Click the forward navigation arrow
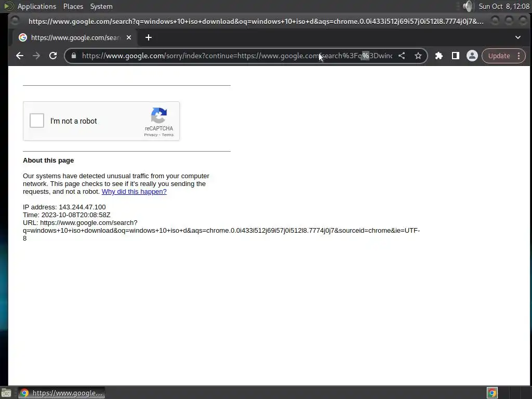The width and height of the screenshot is (532, 399). (36, 56)
